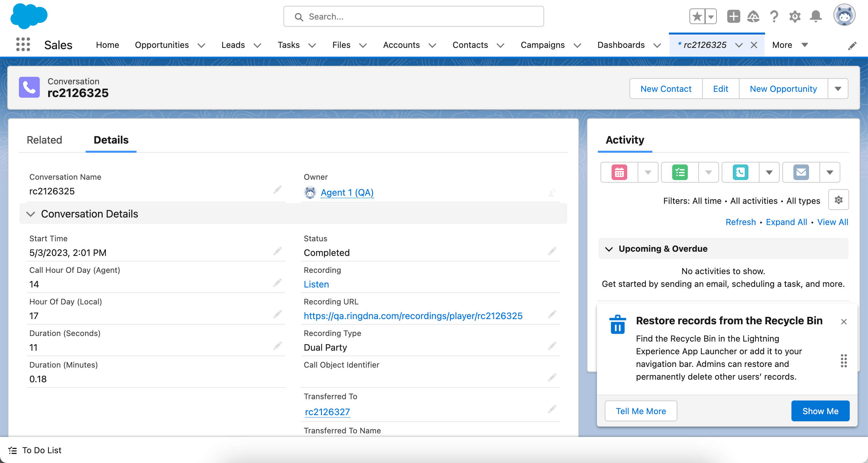Viewport: 868px width, 463px height.
Task: Open the notifications bell
Action: (816, 17)
